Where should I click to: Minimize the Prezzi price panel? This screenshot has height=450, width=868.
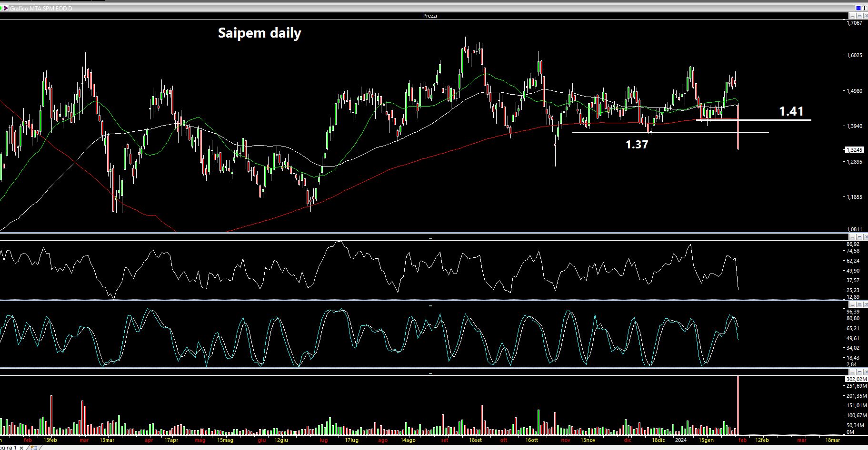click(852, 16)
